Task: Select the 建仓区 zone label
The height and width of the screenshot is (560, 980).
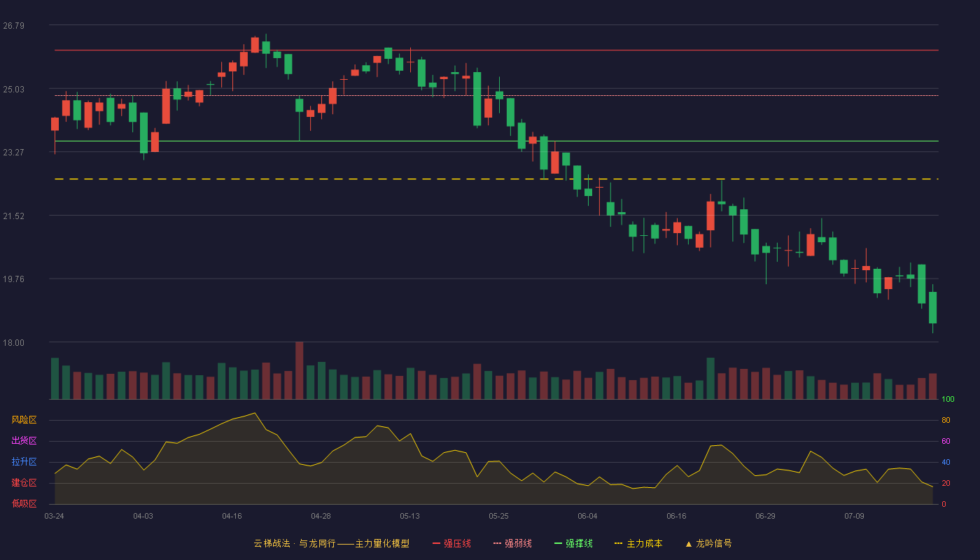Action: pyautogui.click(x=24, y=483)
